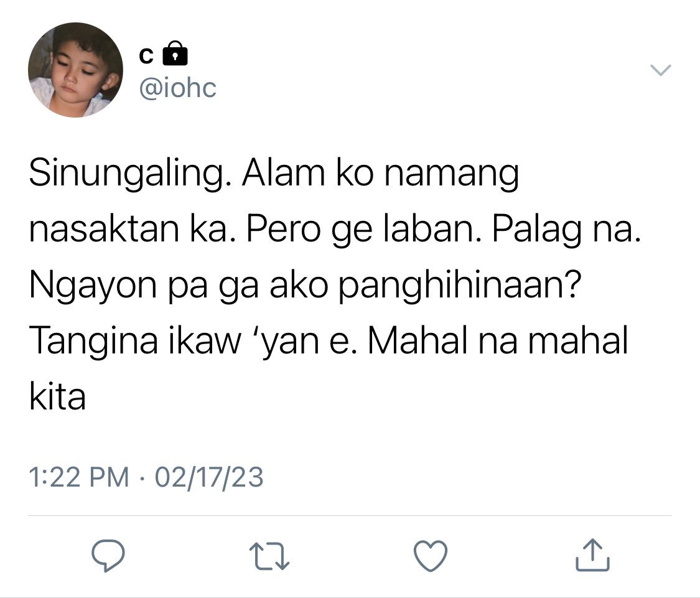Tap the padlock protected-account icon
Viewport: 700px width, 598px height.
[x=175, y=54]
